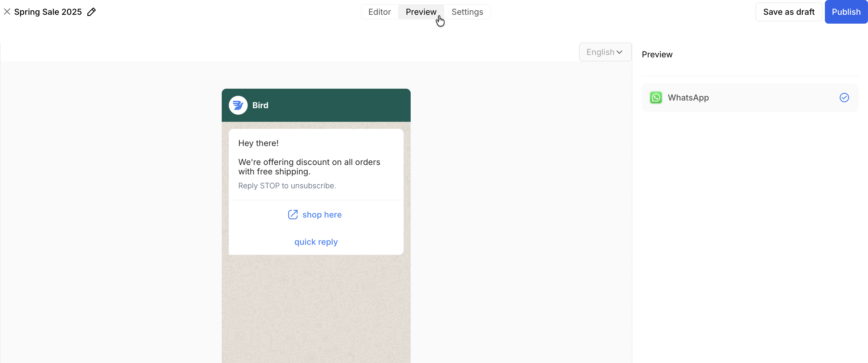Image resolution: width=868 pixels, height=363 pixels.
Task: Open the Settings tab
Action: 467,12
